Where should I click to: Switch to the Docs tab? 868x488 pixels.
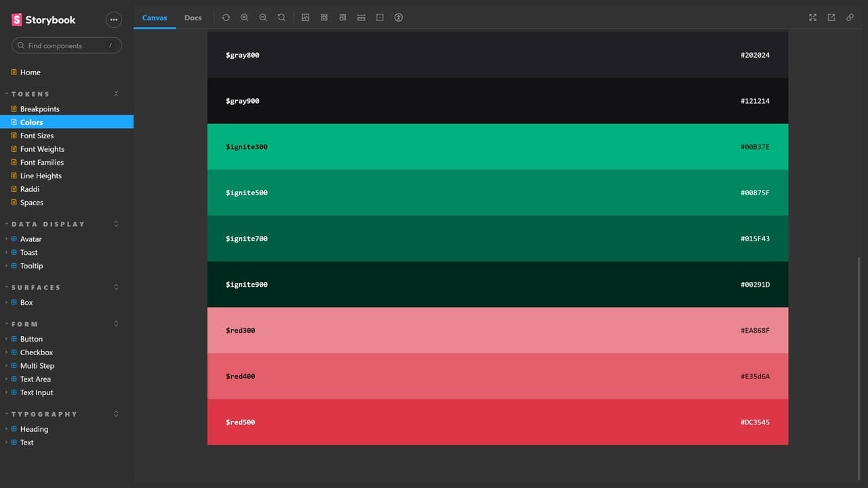click(x=193, y=18)
